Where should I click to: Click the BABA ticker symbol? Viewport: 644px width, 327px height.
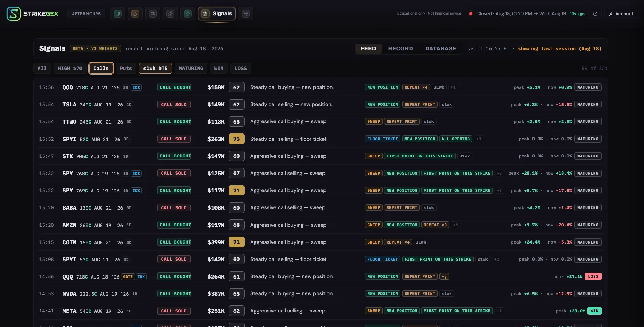pos(69,208)
